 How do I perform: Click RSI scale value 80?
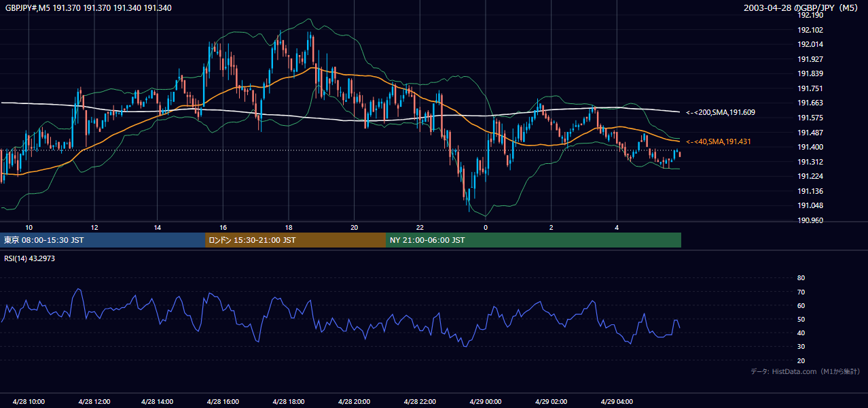pyautogui.click(x=801, y=278)
